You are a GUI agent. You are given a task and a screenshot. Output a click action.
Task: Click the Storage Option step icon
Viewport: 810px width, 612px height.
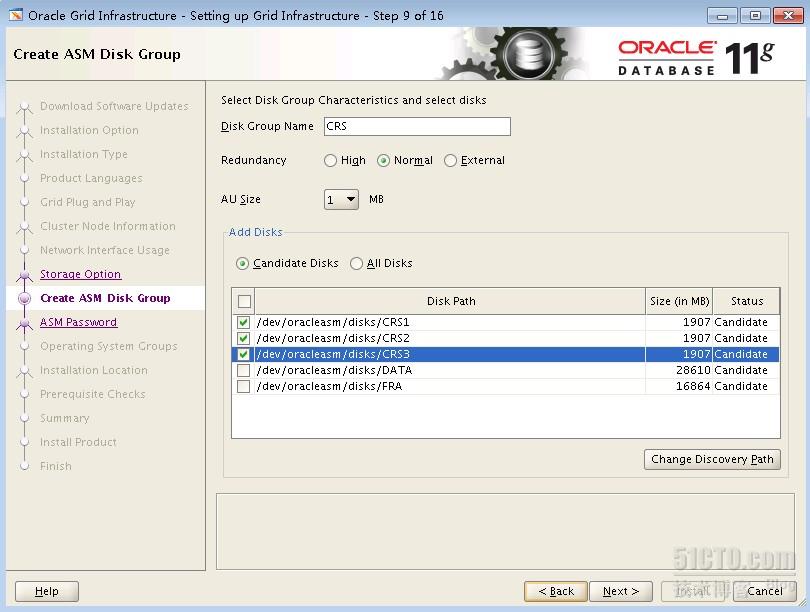point(24,276)
